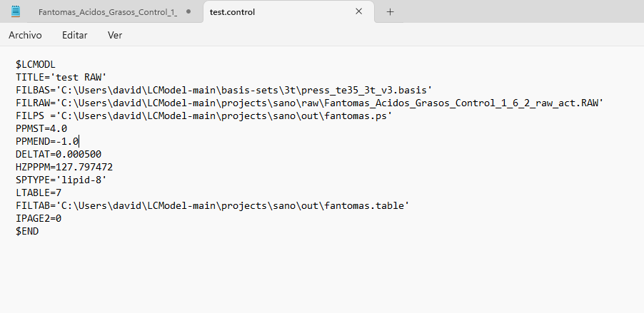This screenshot has width=644, height=313.
Task: Click the Notepad app icon
Action: (16, 11)
